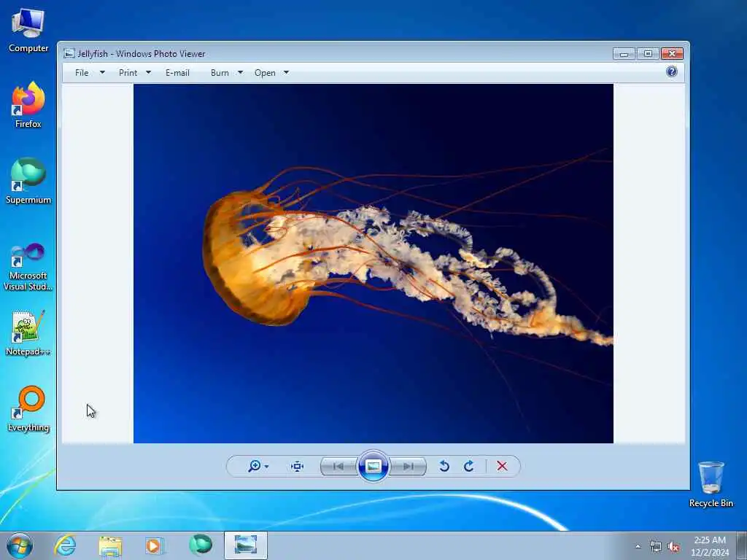Select the Firefox desktop shortcut
This screenshot has height=560, width=747.
click(x=28, y=105)
